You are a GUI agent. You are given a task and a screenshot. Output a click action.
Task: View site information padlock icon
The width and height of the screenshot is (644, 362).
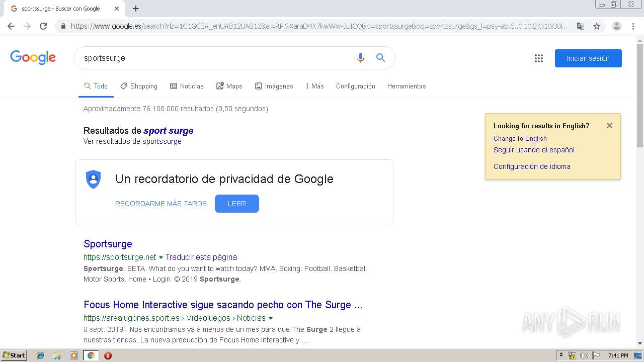[x=63, y=26]
